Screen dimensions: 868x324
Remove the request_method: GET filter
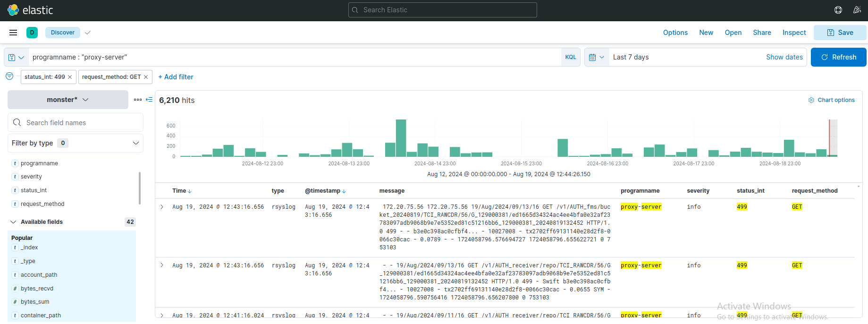[x=146, y=77]
